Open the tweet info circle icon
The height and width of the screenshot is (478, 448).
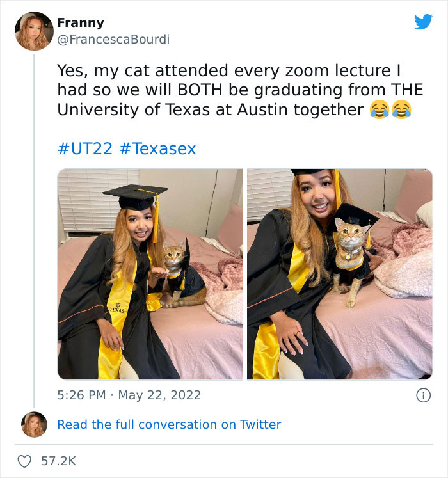424,395
